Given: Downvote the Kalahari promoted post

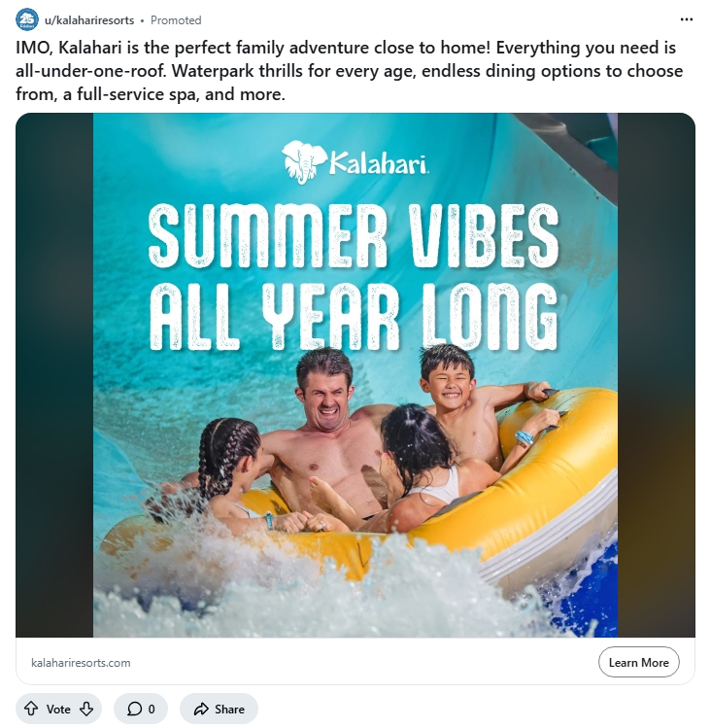Looking at the screenshot, I should tap(86, 710).
